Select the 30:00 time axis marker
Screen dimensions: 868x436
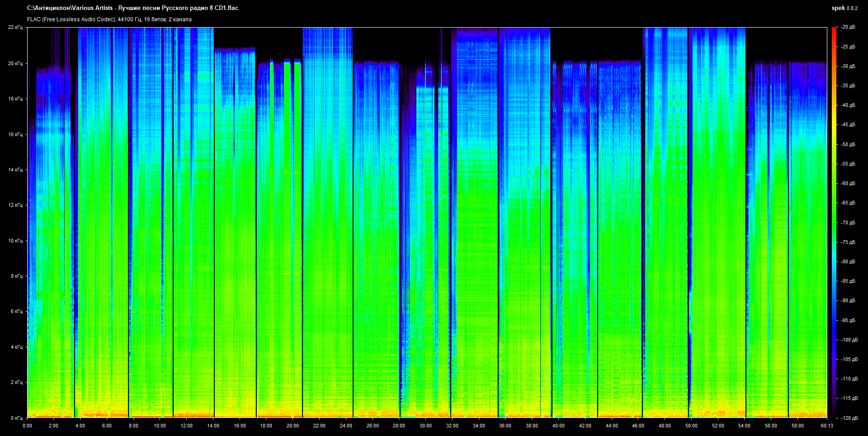(425, 426)
